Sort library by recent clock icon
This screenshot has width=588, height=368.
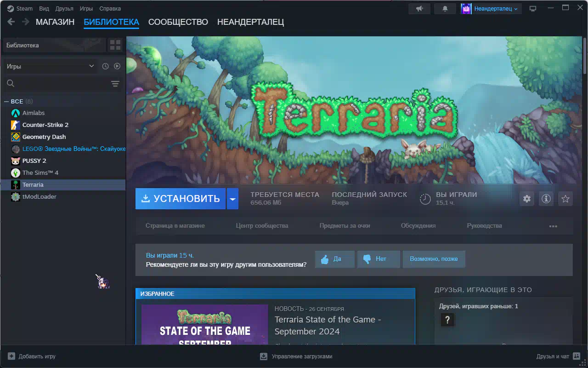pyautogui.click(x=105, y=66)
